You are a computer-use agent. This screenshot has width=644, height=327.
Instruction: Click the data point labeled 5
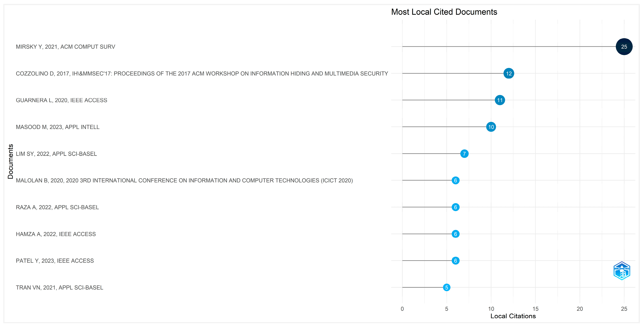pos(446,288)
